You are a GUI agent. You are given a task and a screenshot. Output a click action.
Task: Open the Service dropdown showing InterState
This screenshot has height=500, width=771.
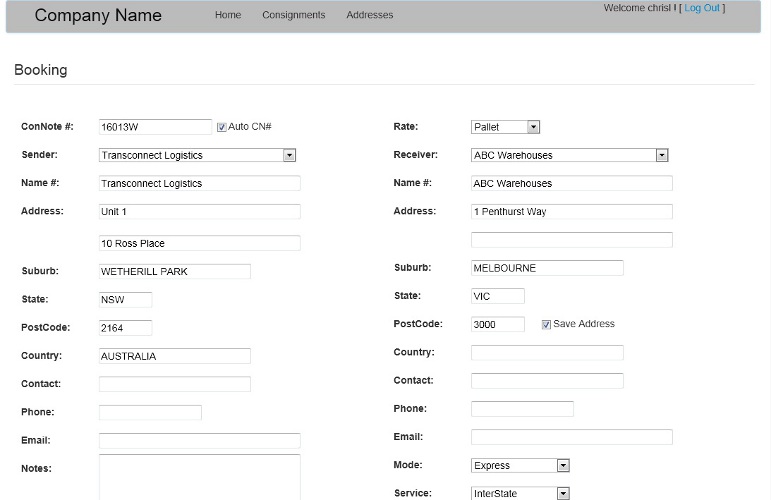pyautogui.click(x=520, y=493)
